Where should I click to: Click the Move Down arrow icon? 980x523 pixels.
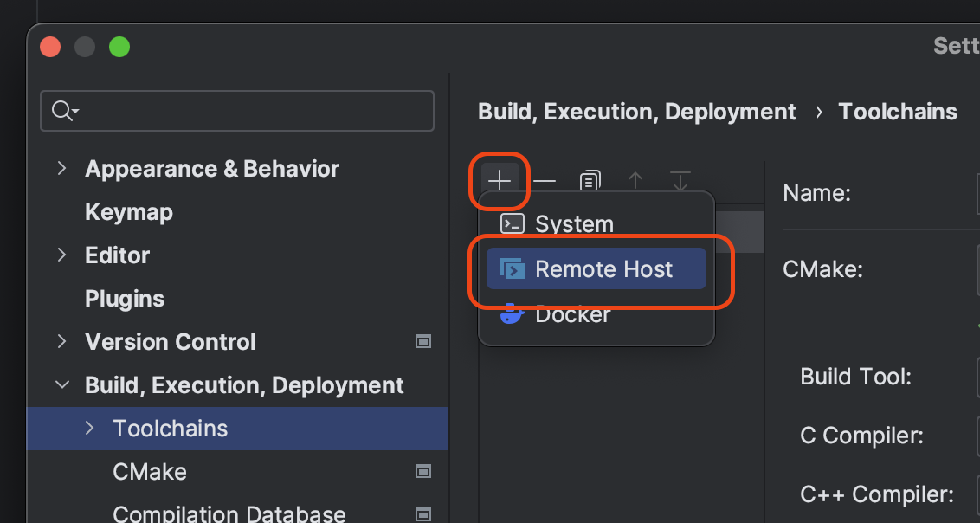(680, 181)
